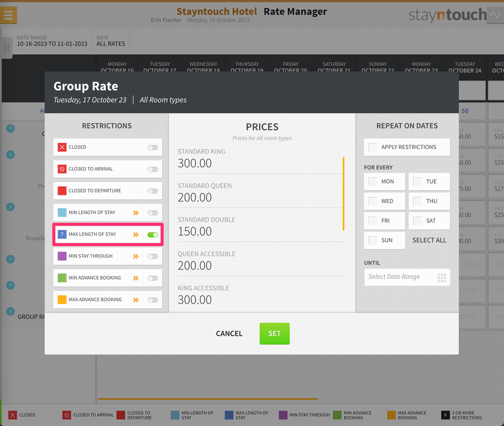
Task: Click the light blue Min Length of Stay swatch
Action: coord(62,212)
